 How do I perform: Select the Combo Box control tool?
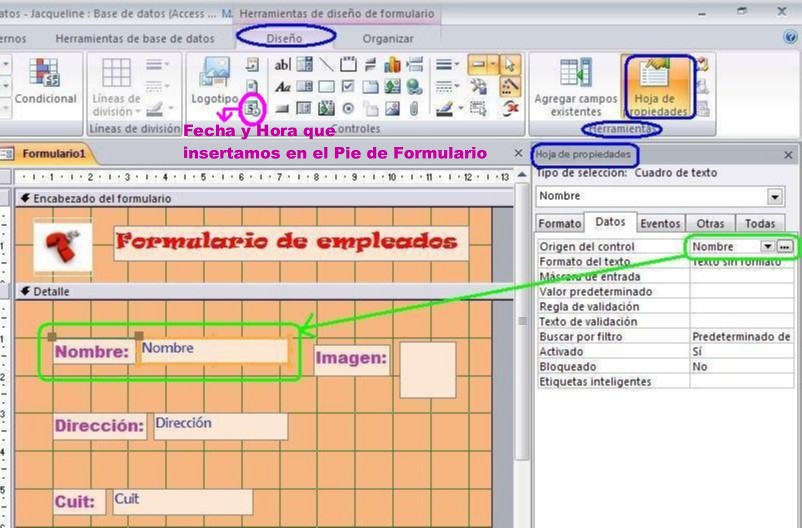304,64
